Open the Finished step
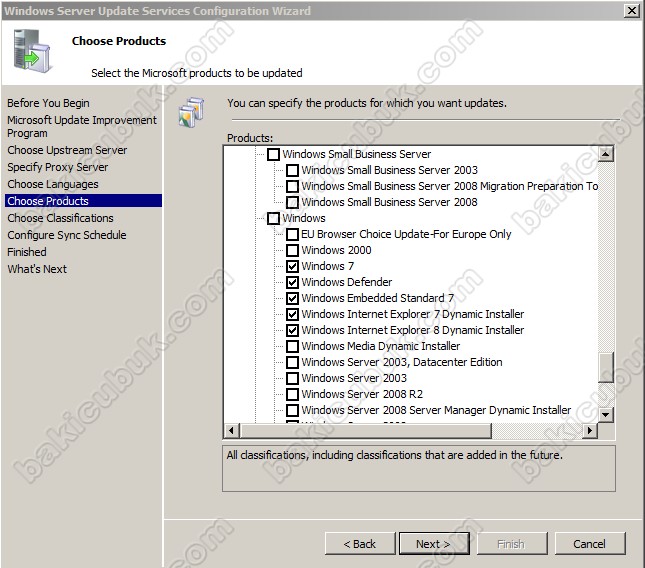The width and height of the screenshot is (645, 568). pyautogui.click(x=27, y=252)
